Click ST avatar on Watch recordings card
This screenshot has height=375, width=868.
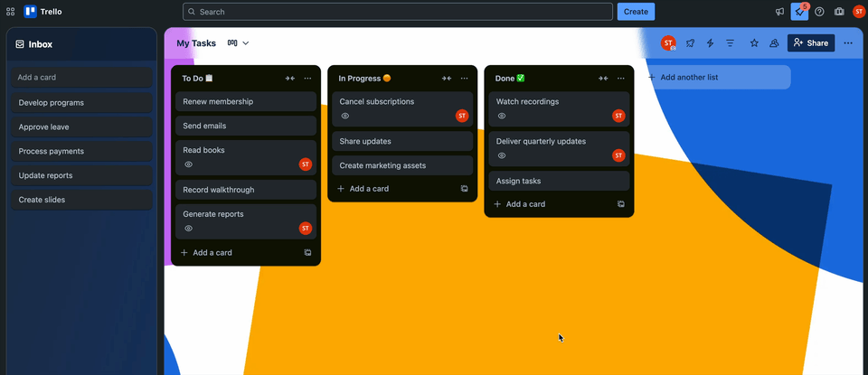(x=618, y=117)
